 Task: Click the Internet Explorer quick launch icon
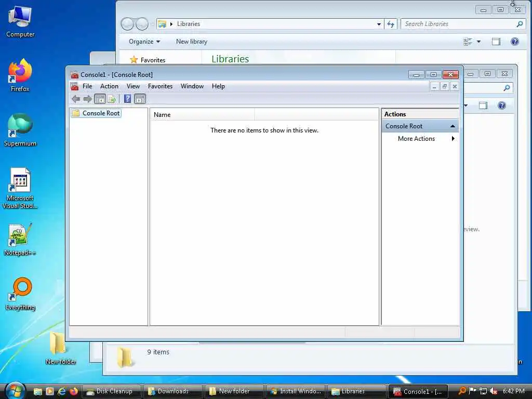[62, 391]
